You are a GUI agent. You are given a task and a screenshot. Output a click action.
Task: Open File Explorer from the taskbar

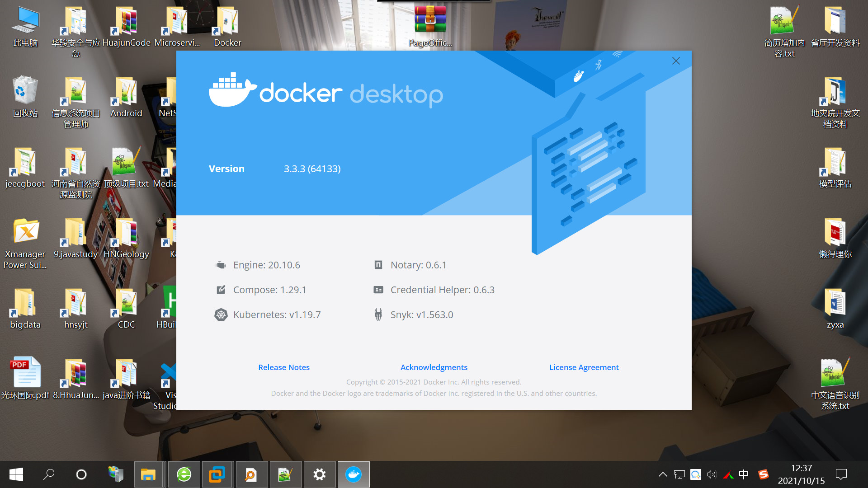[x=148, y=474]
